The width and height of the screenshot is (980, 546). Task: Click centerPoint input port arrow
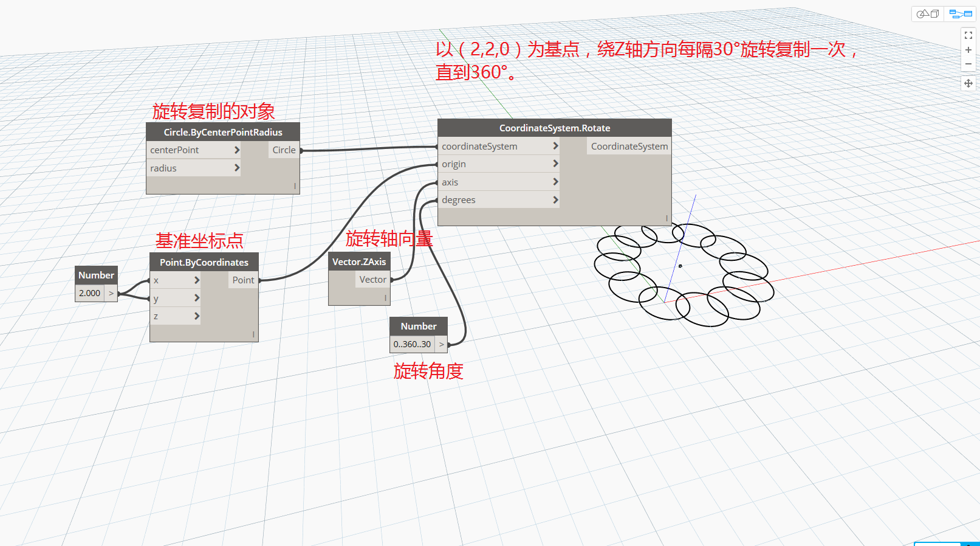(x=237, y=150)
